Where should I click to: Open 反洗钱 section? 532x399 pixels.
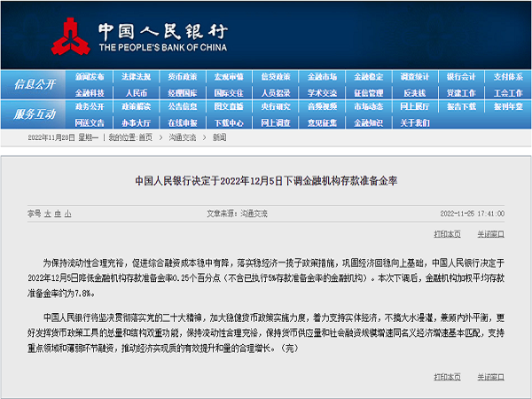tap(415, 93)
